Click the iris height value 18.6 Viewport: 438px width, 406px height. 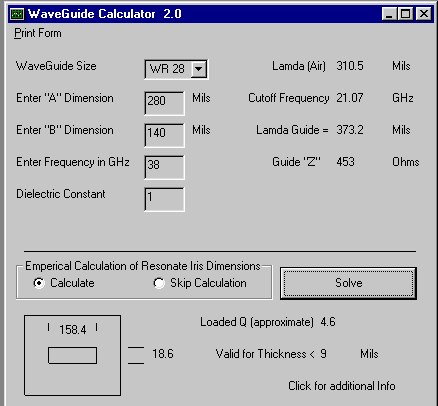click(x=163, y=354)
